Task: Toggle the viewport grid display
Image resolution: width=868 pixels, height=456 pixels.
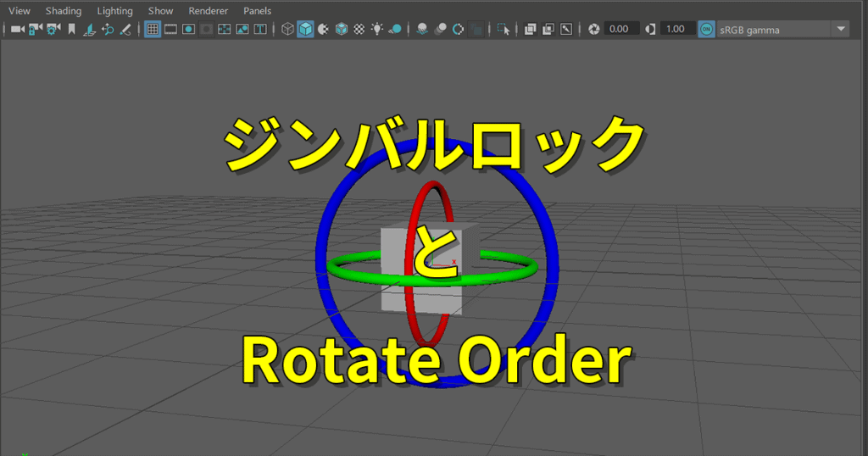Action: tap(153, 29)
